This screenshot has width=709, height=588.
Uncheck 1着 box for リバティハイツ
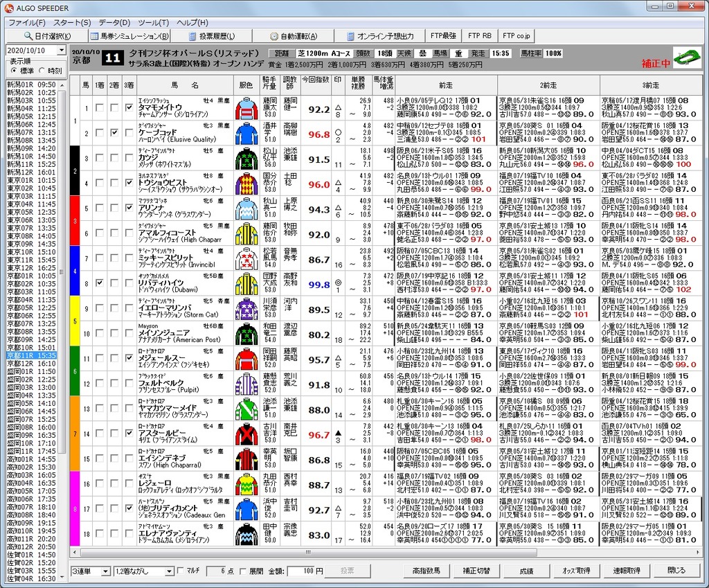(x=100, y=283)
